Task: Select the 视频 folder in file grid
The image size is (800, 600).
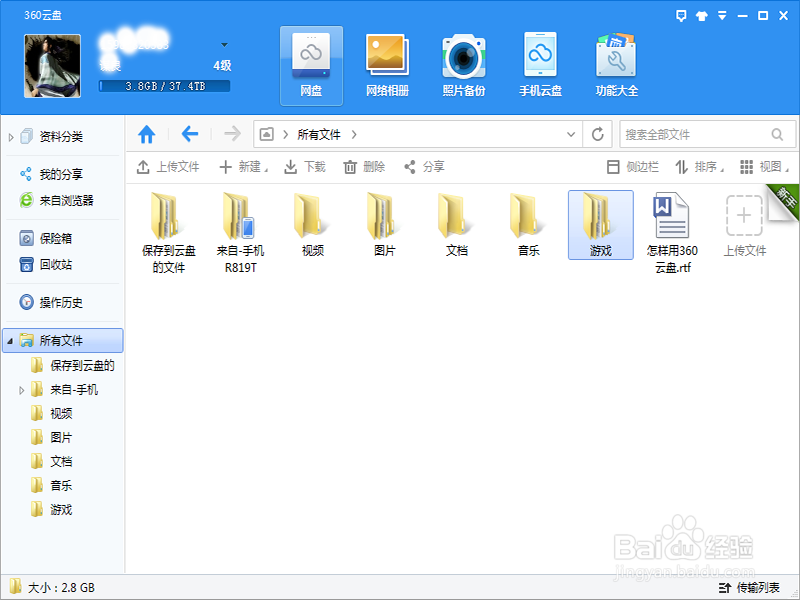Action: tap(312, 224)
